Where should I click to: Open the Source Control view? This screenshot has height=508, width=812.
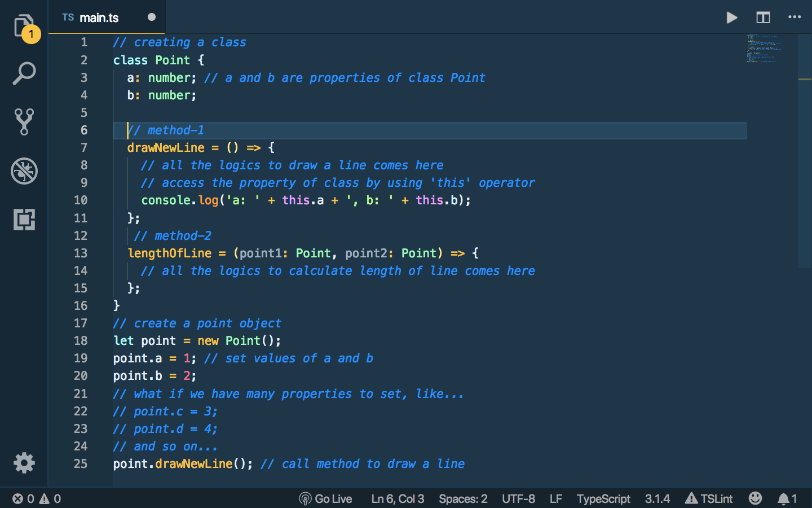(24, 122)
